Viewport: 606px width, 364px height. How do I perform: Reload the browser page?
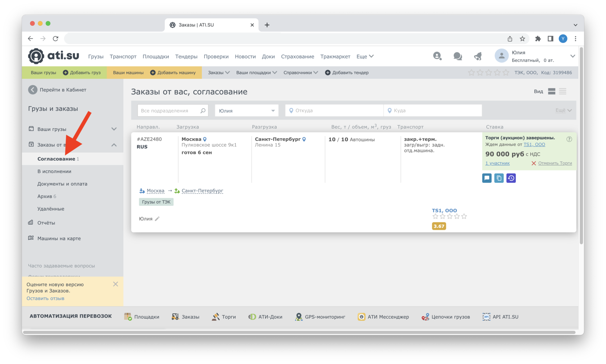point(56,39)
